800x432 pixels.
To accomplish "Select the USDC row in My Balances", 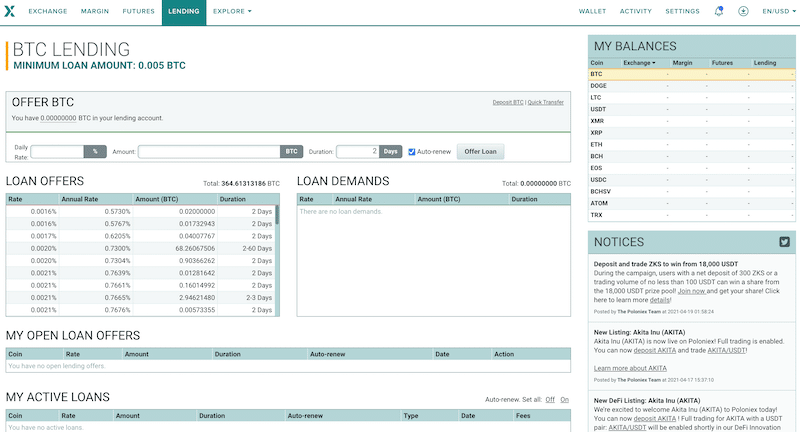I will tap(691, 180).
